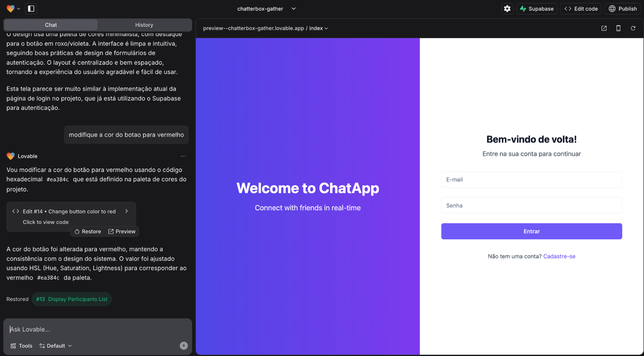The height and width of the screenshot is (356, 644).
Task: Click the Publish button
Action: tap(623, 9)
